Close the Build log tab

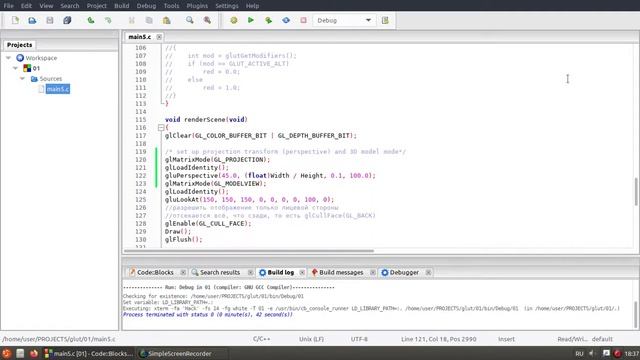click(x=302, y=272)
